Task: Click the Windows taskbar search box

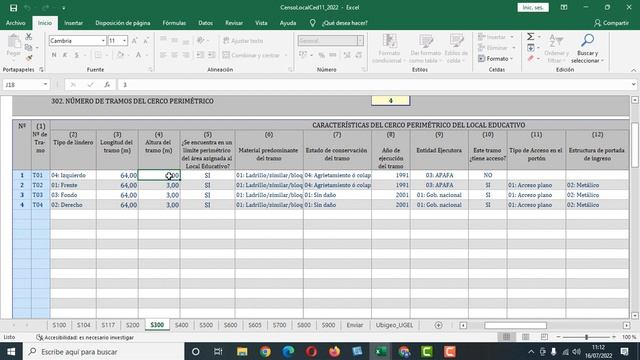Action: pos(104,351)
